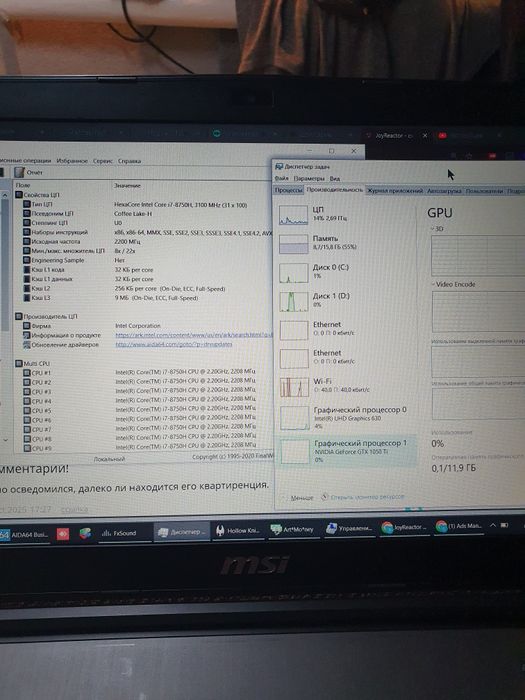Click the Информация о продукте row icon

pos(27,335)
